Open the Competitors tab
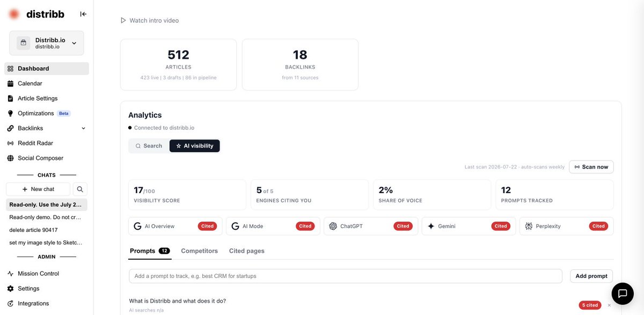 (200, 251)
